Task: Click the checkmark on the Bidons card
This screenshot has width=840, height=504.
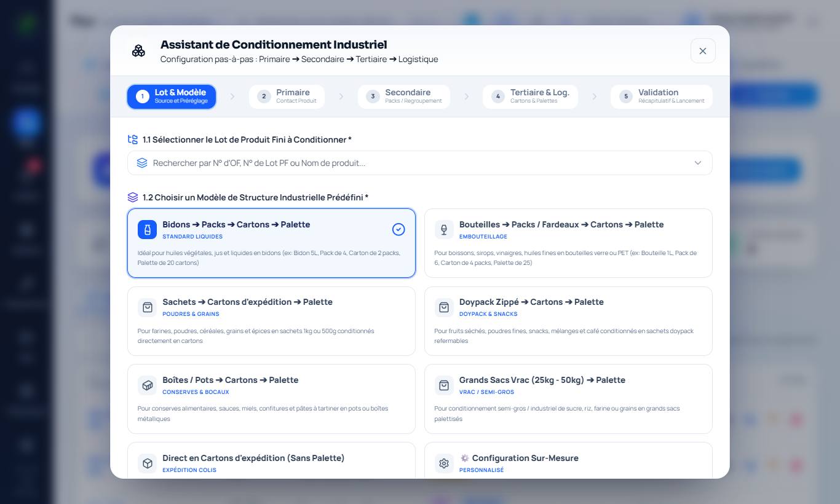Action: pyautogui.click(x=398, y=229)
